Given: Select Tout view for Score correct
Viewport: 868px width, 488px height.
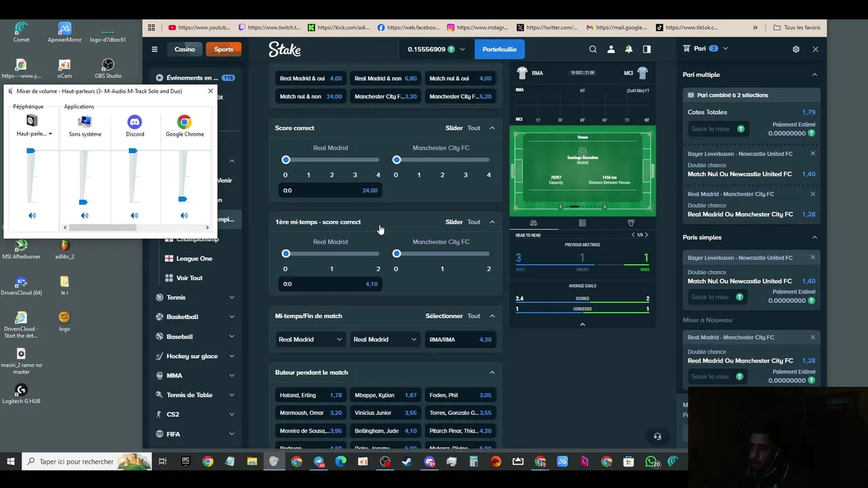Looking at the screenshot, I should (473, 128).
